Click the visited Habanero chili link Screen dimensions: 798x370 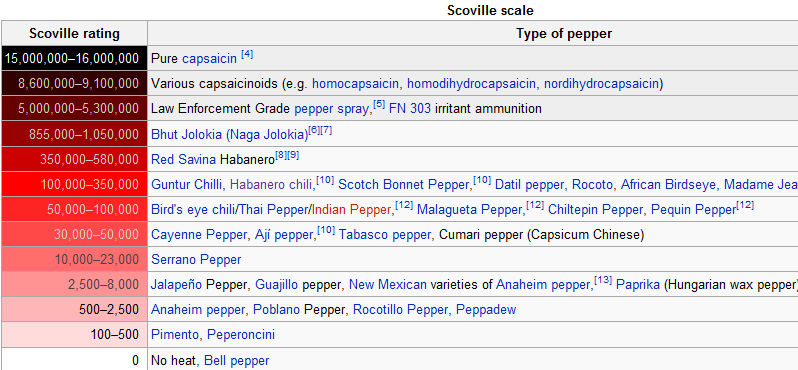pyautogui.click(x=271, y=184)
